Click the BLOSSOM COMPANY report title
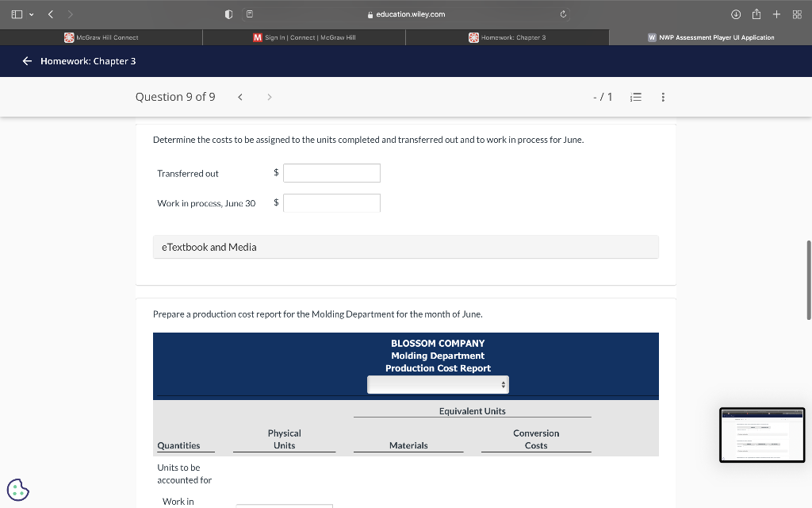812x508 pixels. (x=438, y=343)
